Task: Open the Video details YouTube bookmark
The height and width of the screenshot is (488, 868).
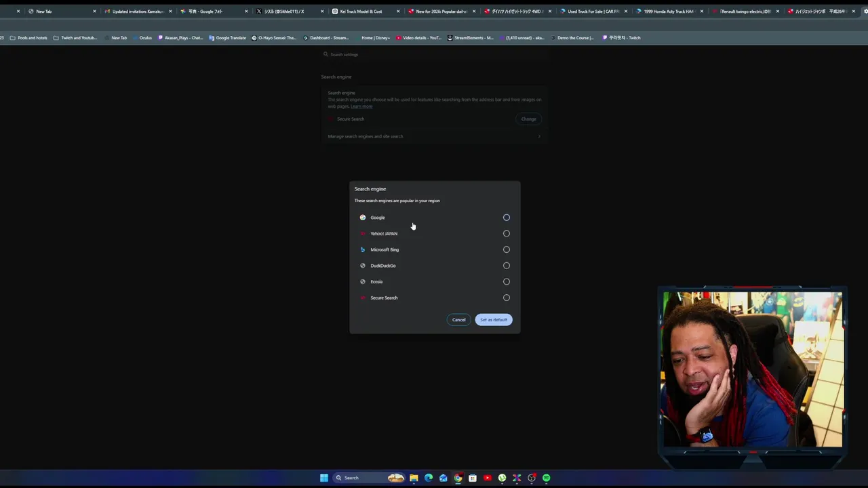Action: point(418,38)
